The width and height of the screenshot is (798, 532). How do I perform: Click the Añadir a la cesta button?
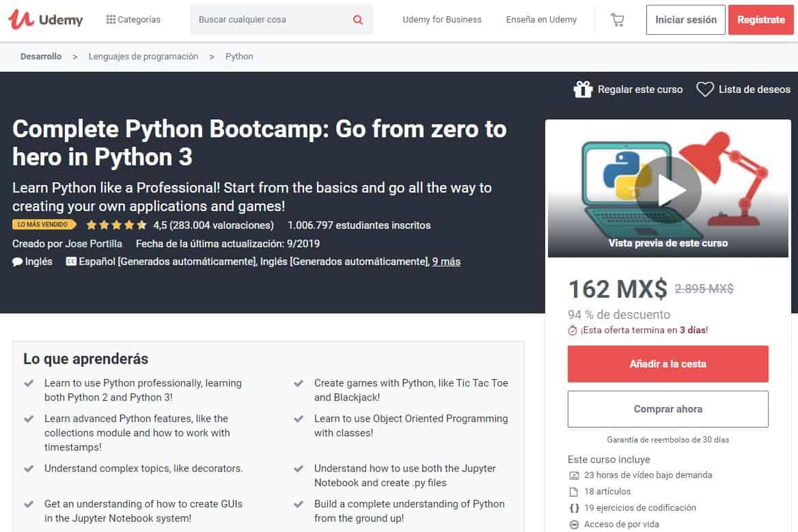pos(668,364)
